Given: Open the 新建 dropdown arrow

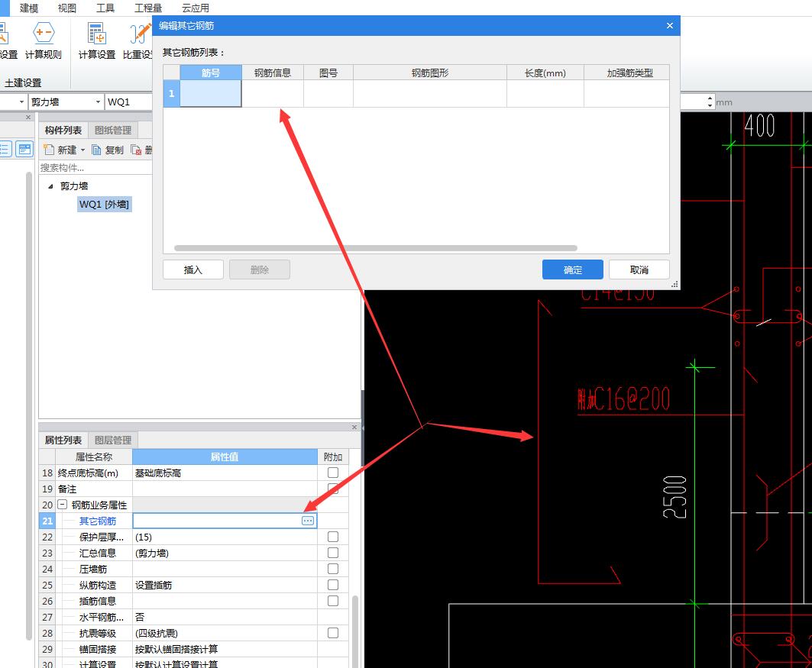Looking at the screenshot, I should 82,150.
